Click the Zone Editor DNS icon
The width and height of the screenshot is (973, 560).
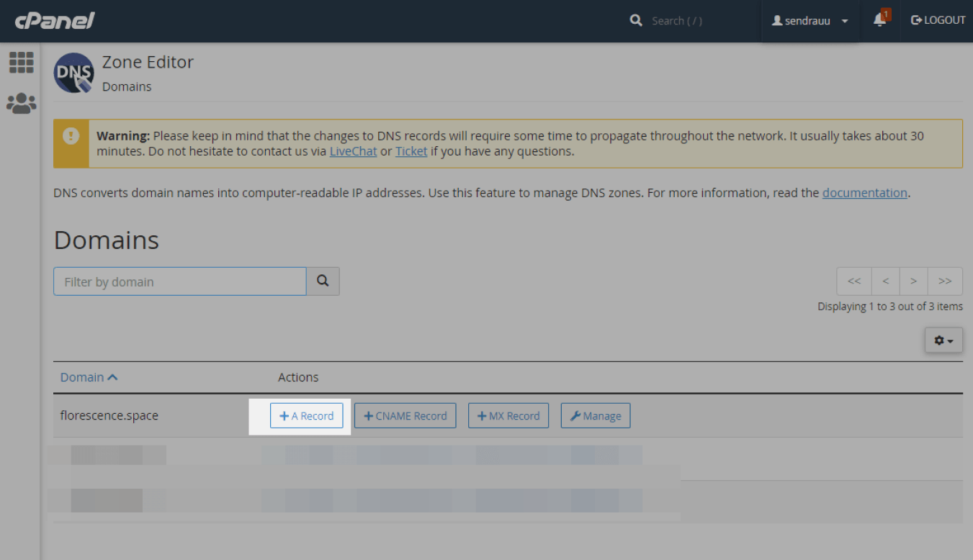click(x=73, y=73)
